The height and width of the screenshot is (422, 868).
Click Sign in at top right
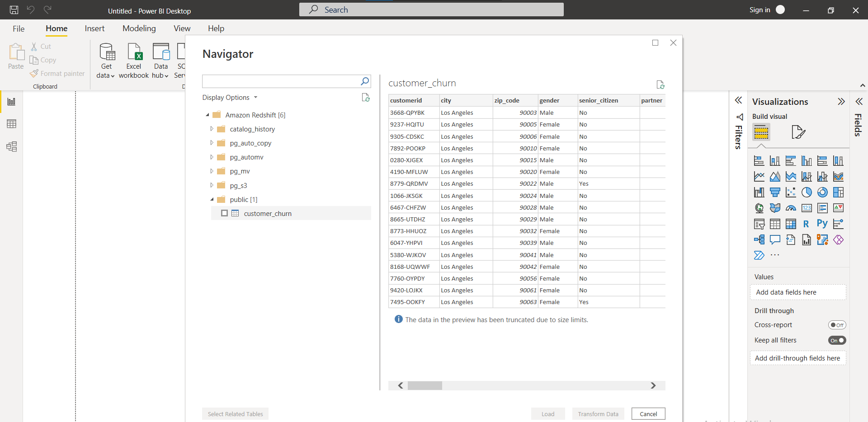coord(759,10)
